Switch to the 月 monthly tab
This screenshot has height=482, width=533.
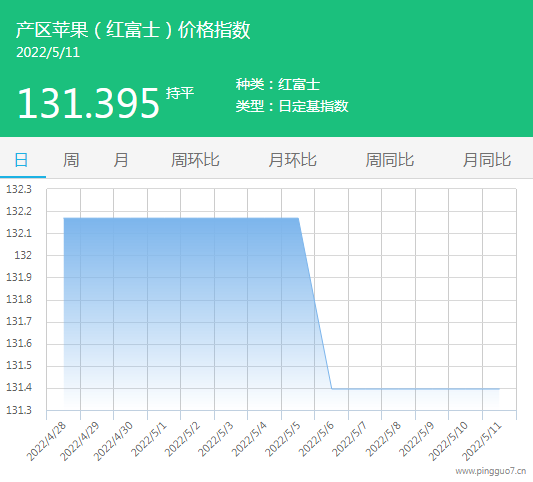[x=121, y=160]
